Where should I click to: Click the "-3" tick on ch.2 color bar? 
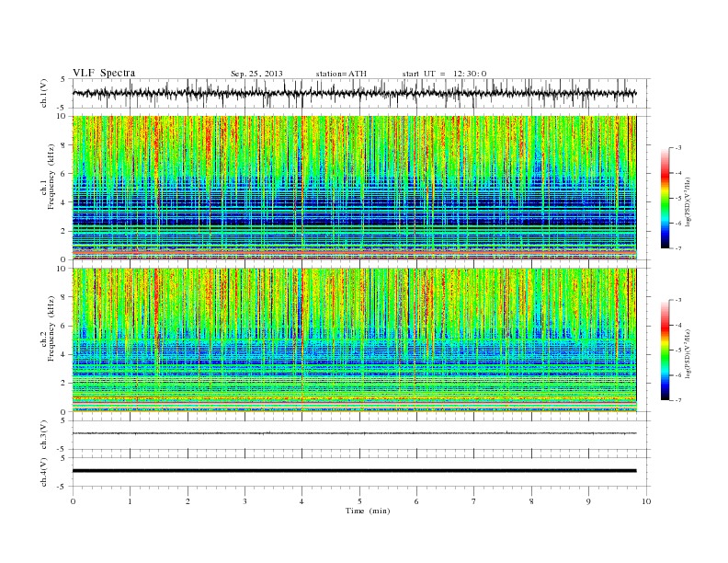click(x=677, y=300)
